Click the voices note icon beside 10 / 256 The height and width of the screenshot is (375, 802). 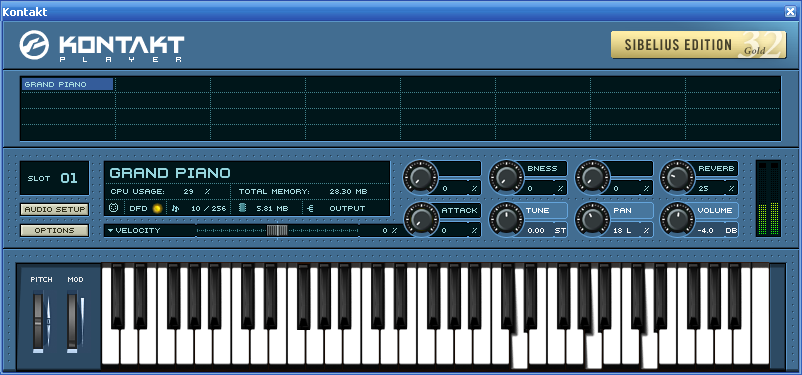175,208
